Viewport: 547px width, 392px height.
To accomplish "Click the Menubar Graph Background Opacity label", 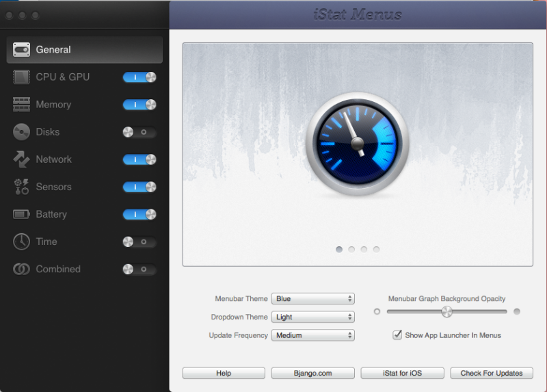I will (x=447, y=299).
